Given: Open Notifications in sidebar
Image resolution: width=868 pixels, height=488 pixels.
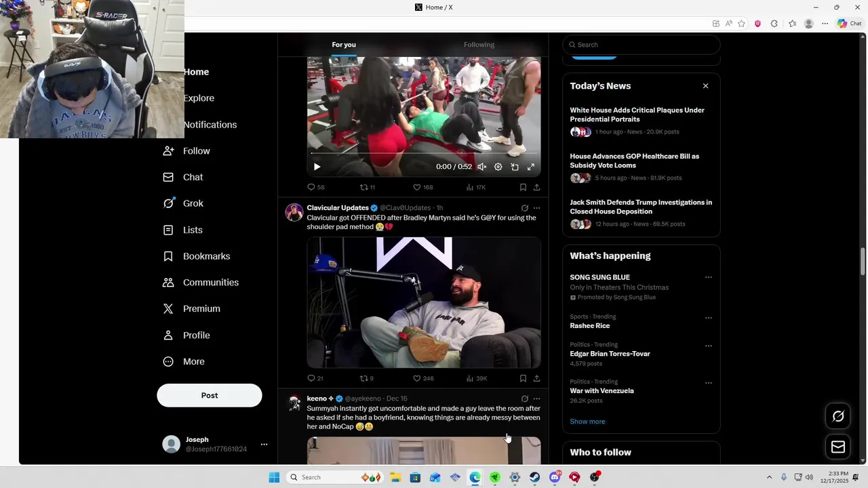Looking at the screenshot, I should [210, 125].
